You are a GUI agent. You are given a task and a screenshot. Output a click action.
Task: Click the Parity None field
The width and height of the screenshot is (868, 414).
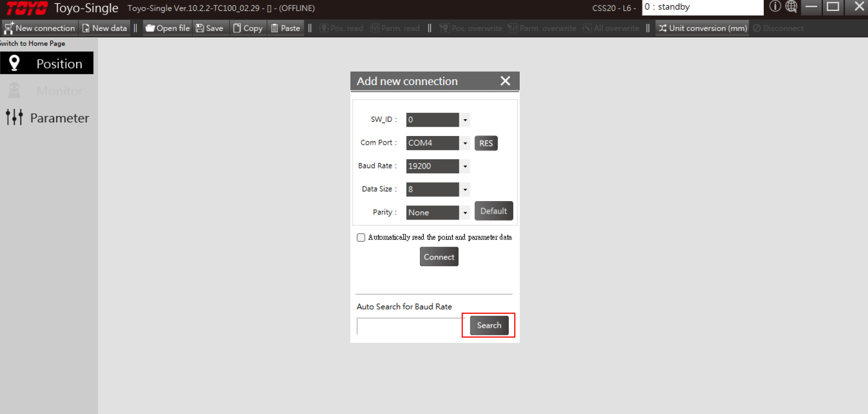[x=433, y=213]
